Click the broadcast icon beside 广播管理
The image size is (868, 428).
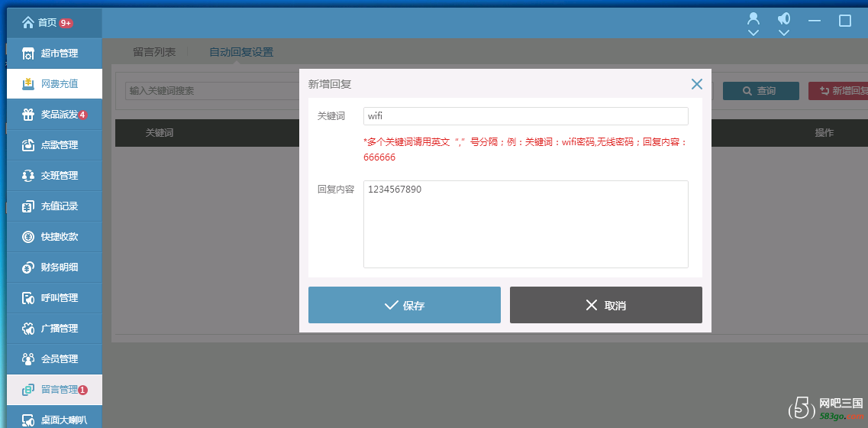(x=28, y=329)
